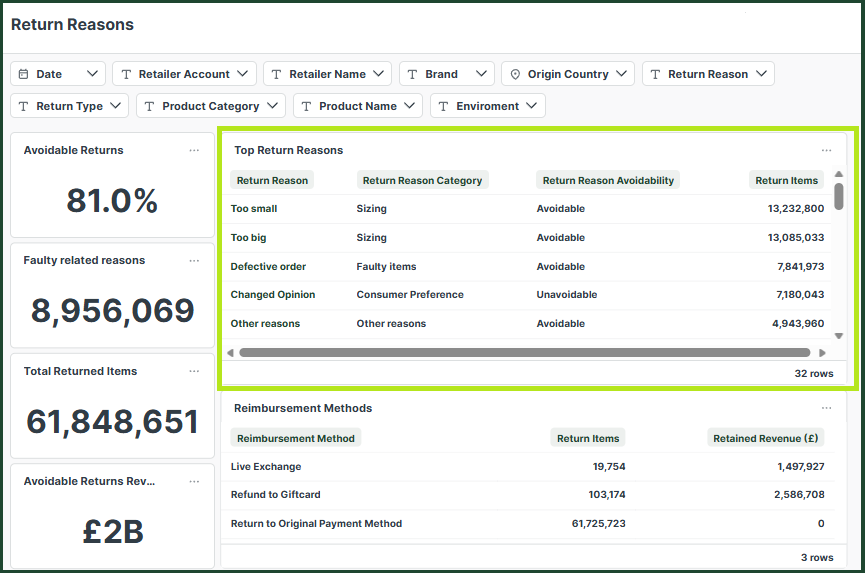Image resolution: width=865 pixels, height=573 pixels.
Task: Click the horizontal scrollbar in Top Return Reasons
Action: [x=525, y=353]
